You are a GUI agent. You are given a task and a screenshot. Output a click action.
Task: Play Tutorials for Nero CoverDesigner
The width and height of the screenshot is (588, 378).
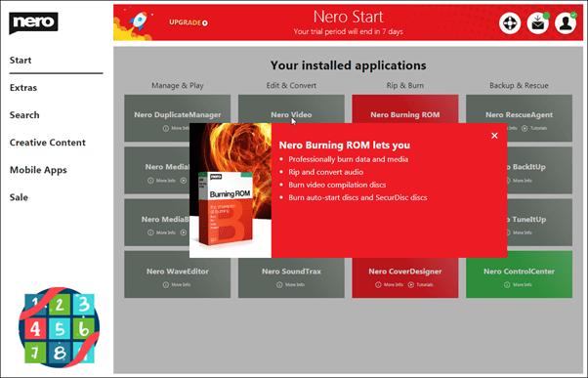pos(420,284)
